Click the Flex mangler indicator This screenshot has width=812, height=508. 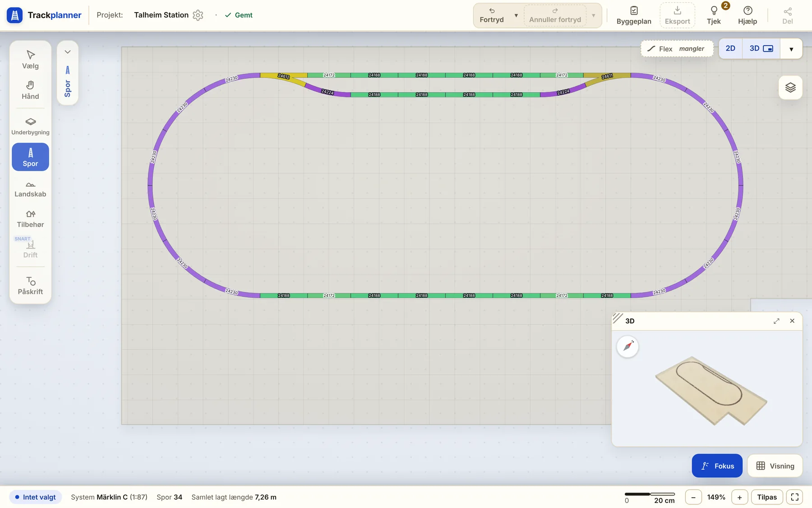pyautogui.click(x=676, y=49)
